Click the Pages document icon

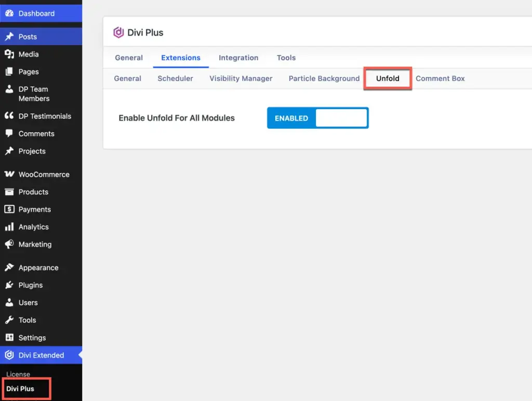click(x=9, y=72)
